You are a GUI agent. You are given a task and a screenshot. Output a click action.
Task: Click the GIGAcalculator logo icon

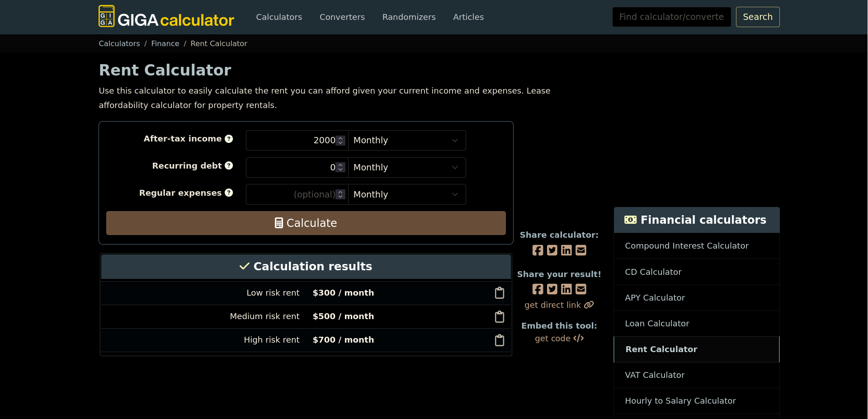pos(107,16)
